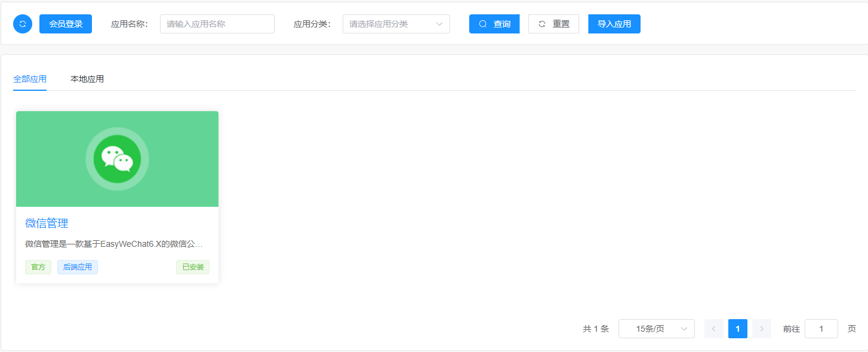Click the chevron arrow in the category select
The width and height of the screenshot is (868, 352).
439,24
